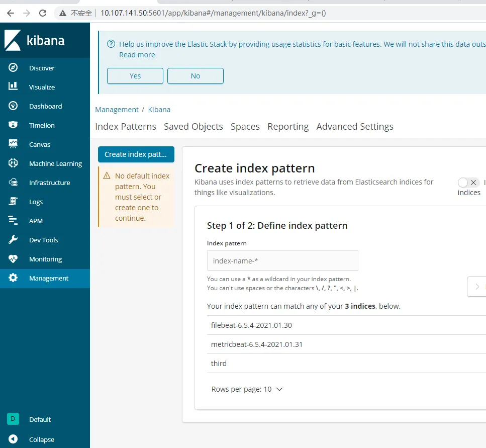Screen dimensions: 486x448
Task: Expand the Rows per page dropdown
Action: [x=247, y=389]
